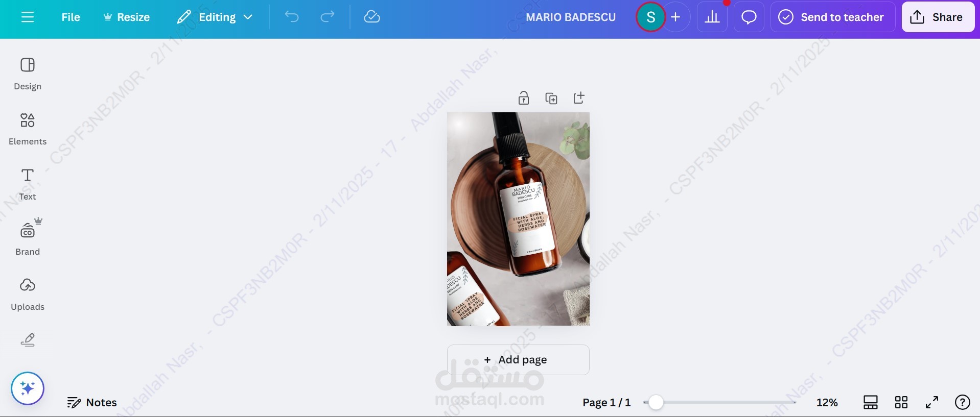Open the S user avatar
The height and width of the screenshot is (417, 980).
pos(650,17)
